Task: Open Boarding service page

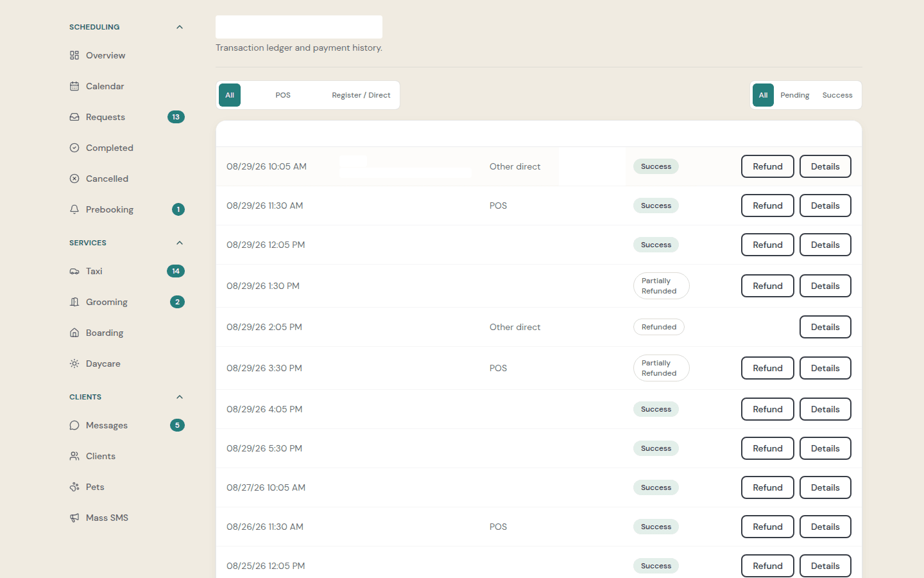Action: point(105,333)
